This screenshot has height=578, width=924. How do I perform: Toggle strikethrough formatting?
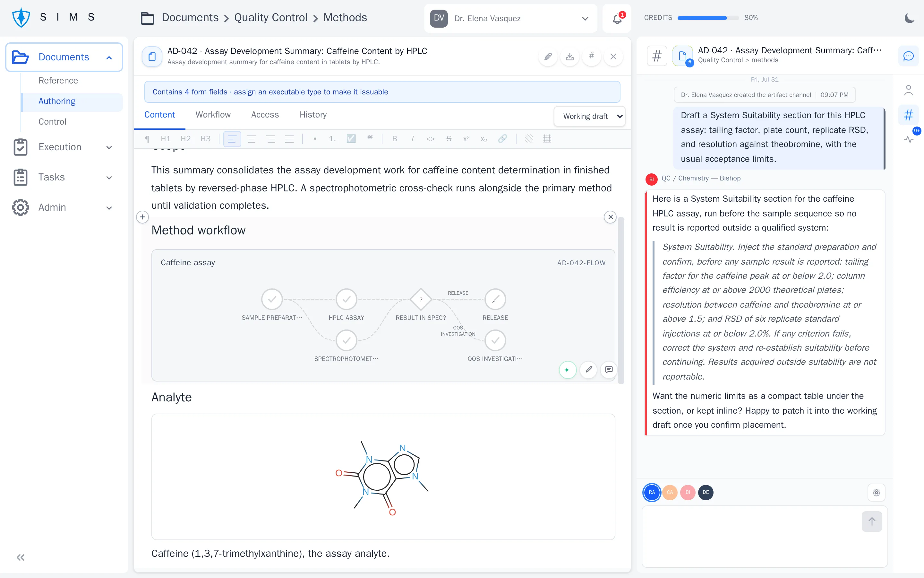pos(449,139)
